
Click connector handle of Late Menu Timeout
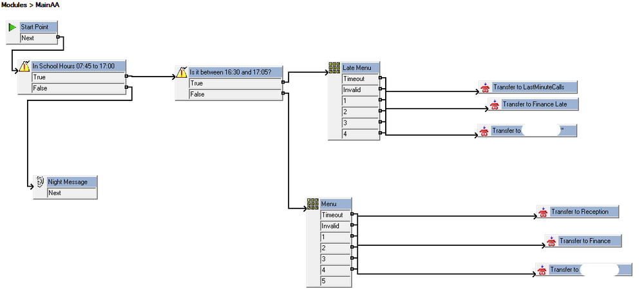380,78
